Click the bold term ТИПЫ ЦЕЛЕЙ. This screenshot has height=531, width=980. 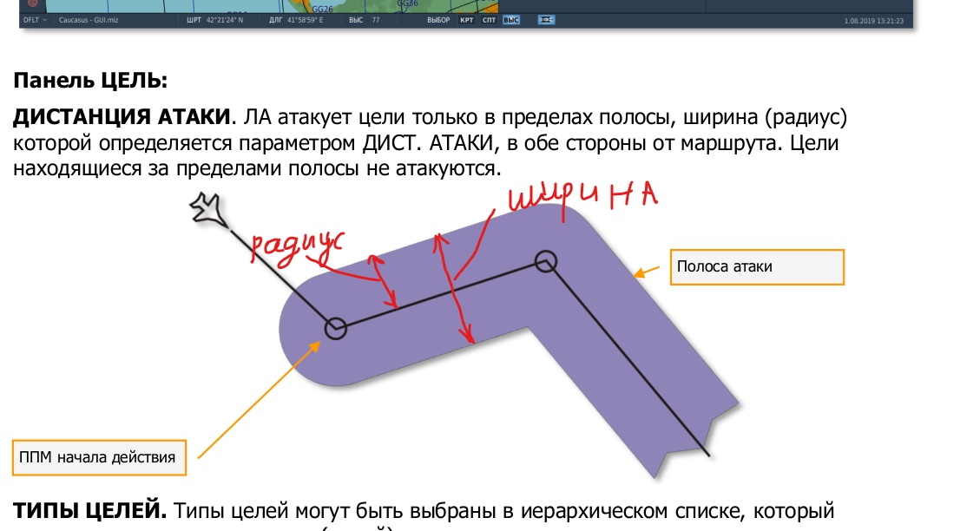pos(90,511)
